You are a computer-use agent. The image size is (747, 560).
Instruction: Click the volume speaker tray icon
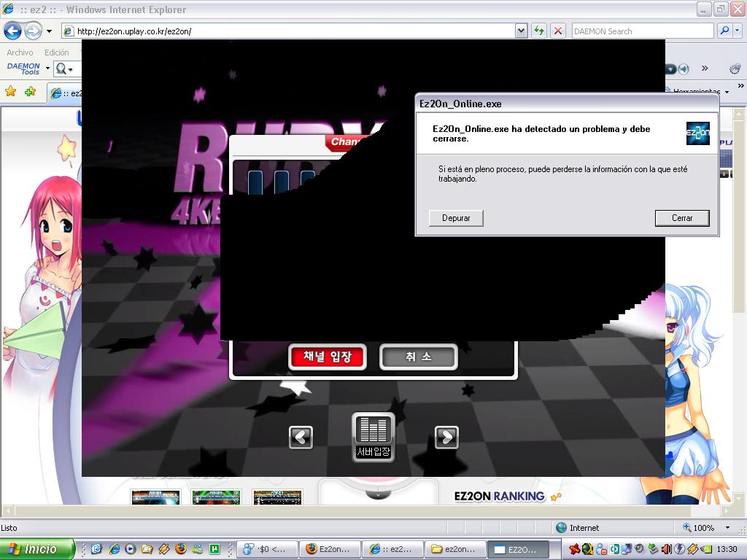tap(666, 549)
